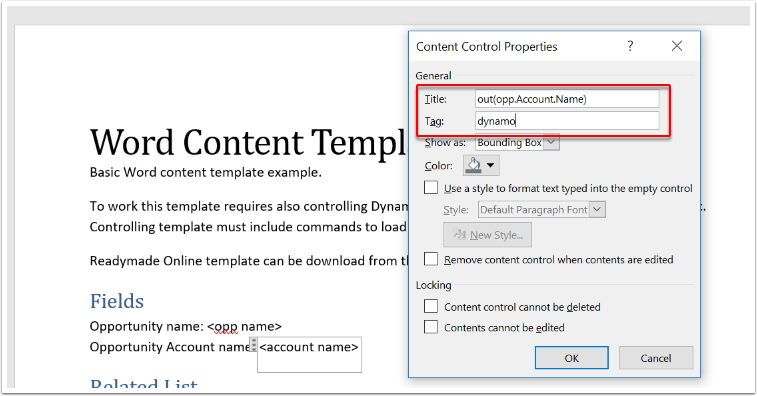Open the 'Show as' Bounding Box dropdown

(x=517, y=142)
